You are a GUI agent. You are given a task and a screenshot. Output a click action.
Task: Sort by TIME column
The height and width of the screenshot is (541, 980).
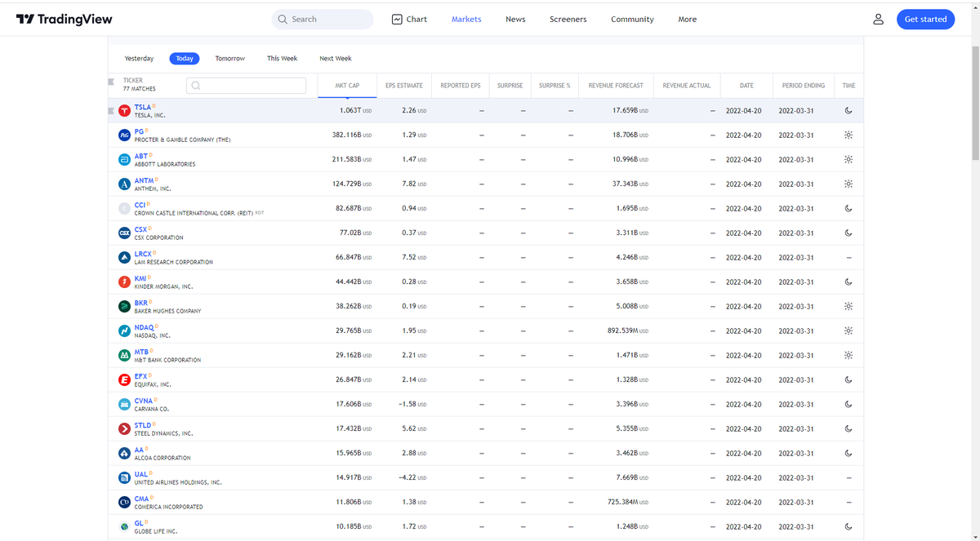pyautogui.click(x=849, y=85)
